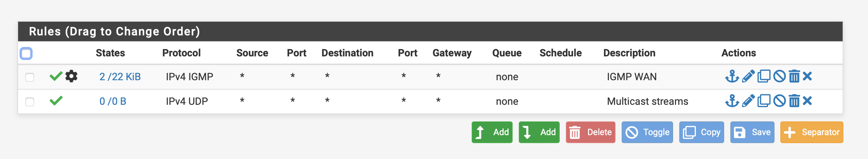Screen dimensions: 868x159
Task: Click the red Delete button
Action: coord(591,132)
